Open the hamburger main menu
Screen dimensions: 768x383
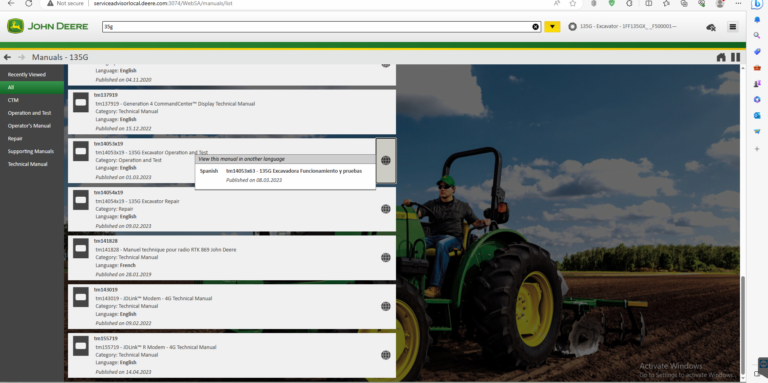click(732, 27)
